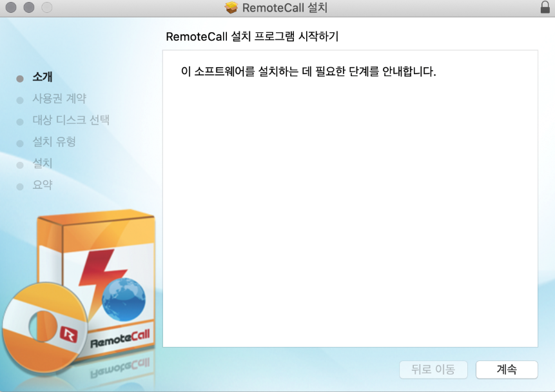Click the heading RemoteCall 설치 프로그램 시작하기

(x=252, y=37)
